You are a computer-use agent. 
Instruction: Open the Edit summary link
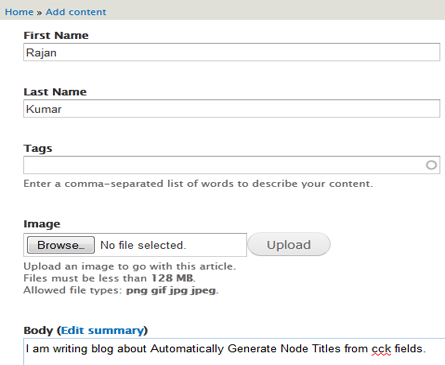[x=102, y=330]
